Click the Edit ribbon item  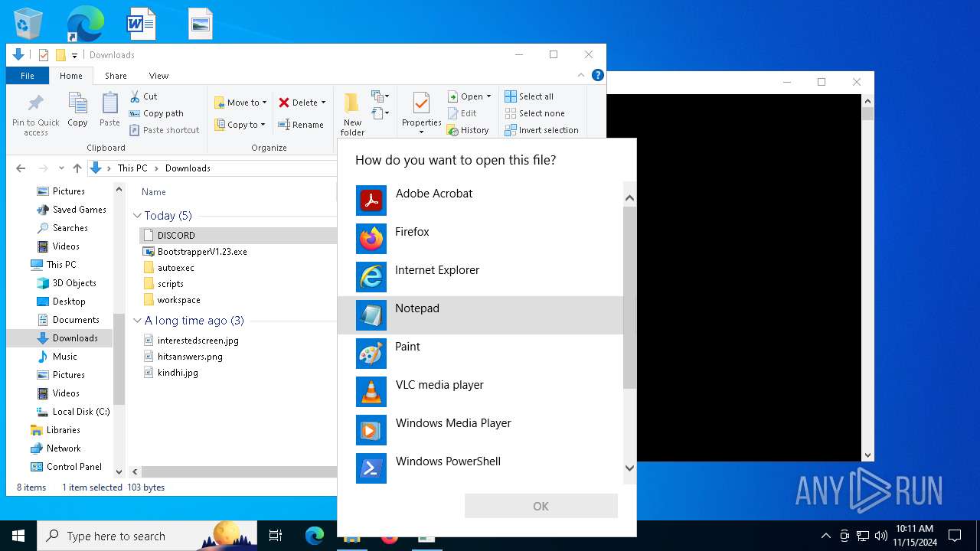(462, 113)
